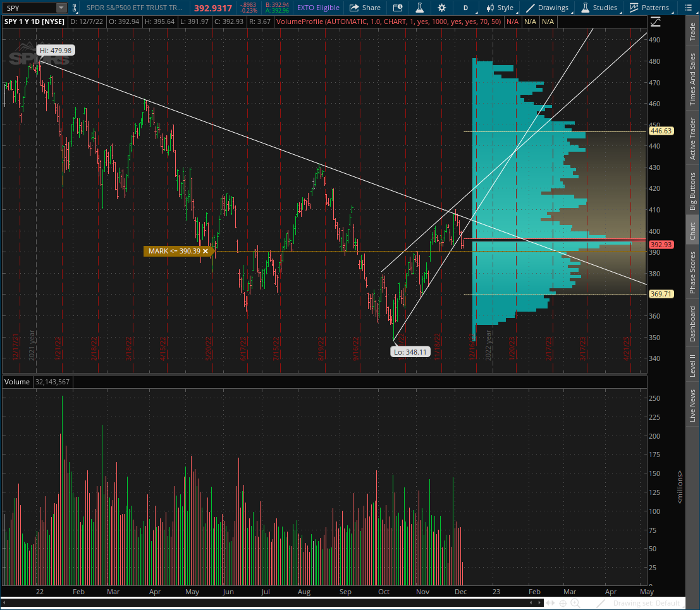
Task: Open the Drawings menu
Action: [x=548, y=8]
